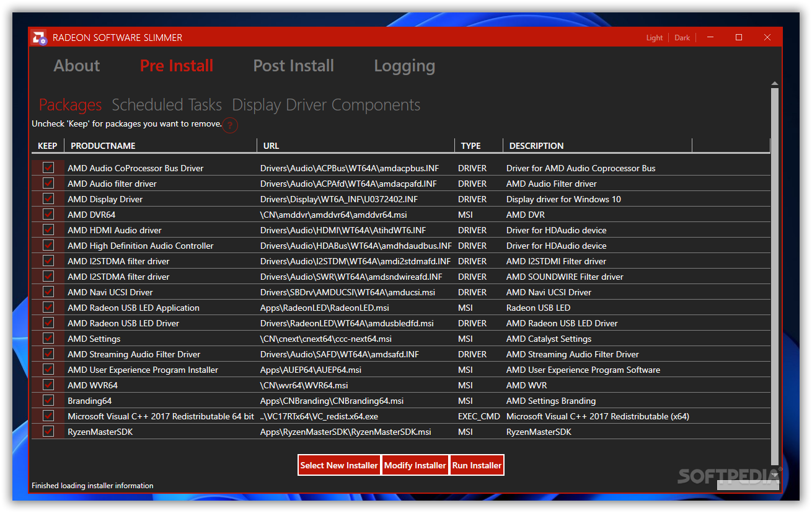
Task: Uncheck Keep for AMD Audio filter driver
Action: point(48,184)
